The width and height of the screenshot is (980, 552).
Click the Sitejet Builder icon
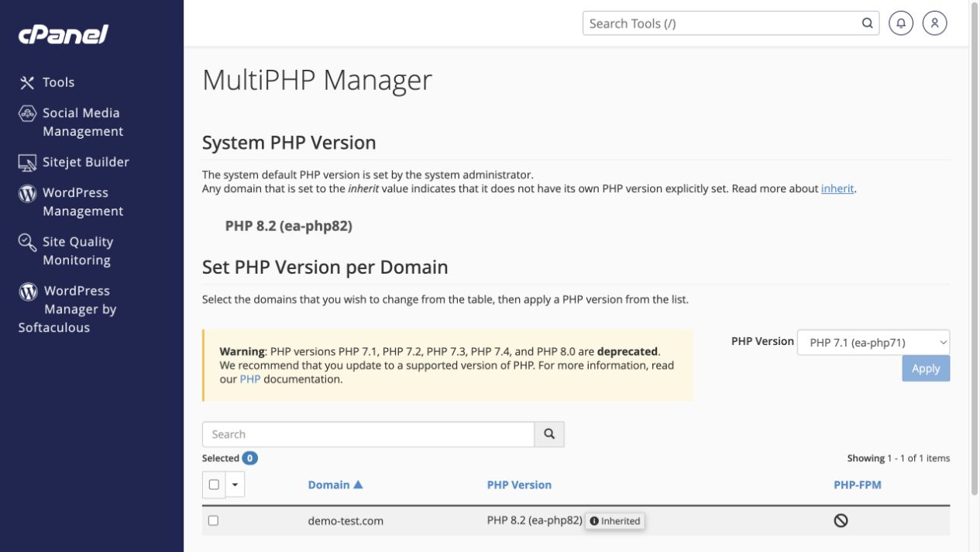point(27,163)
